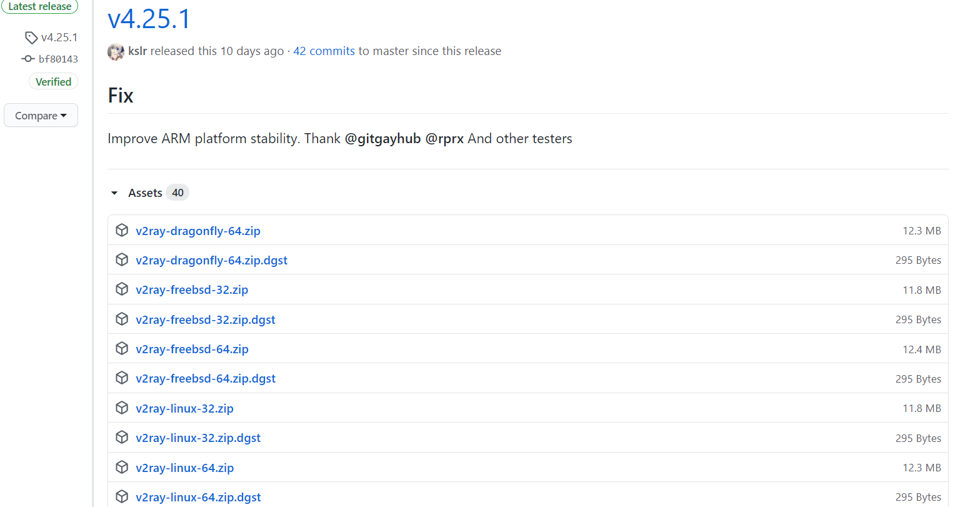Open the Compare dropdown

tap(41, 116)
